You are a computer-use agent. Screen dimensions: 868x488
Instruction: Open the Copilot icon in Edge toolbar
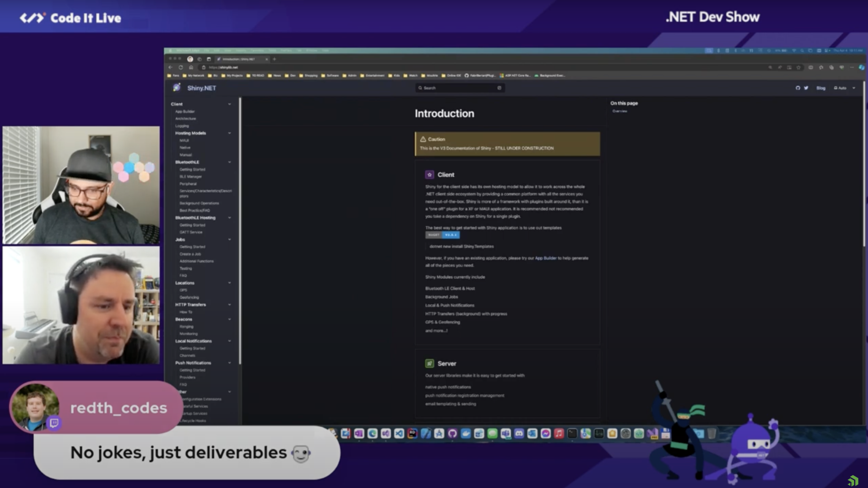point(862,67)
